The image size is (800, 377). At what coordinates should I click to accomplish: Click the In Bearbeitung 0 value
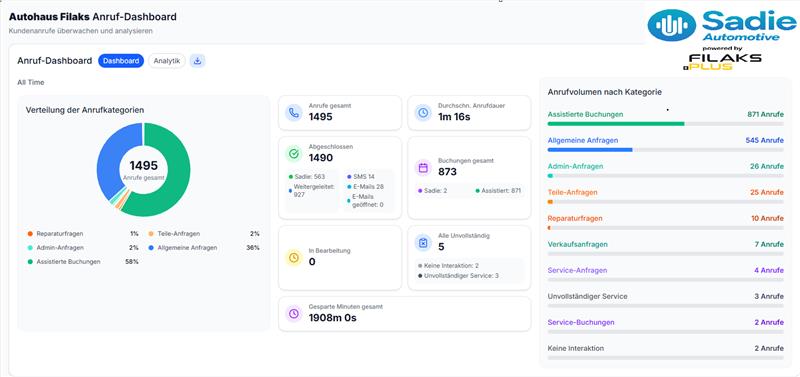312,262
